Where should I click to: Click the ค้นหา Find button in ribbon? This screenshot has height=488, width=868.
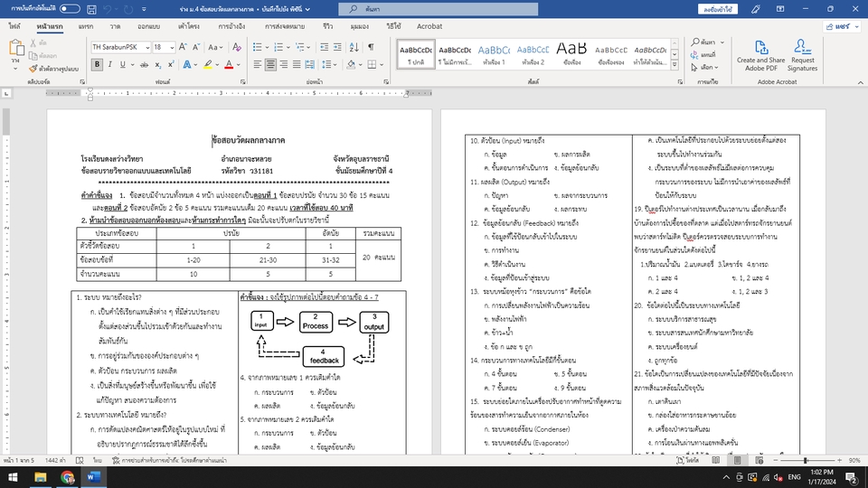[707, 42]
